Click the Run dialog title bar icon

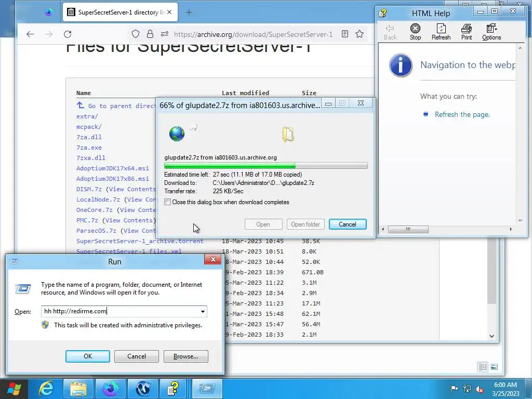pos(14,261)
